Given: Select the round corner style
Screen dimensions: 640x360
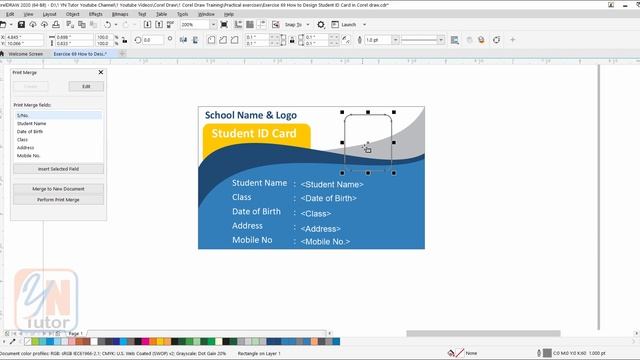Looking at the screenshot, I should 211,40.
